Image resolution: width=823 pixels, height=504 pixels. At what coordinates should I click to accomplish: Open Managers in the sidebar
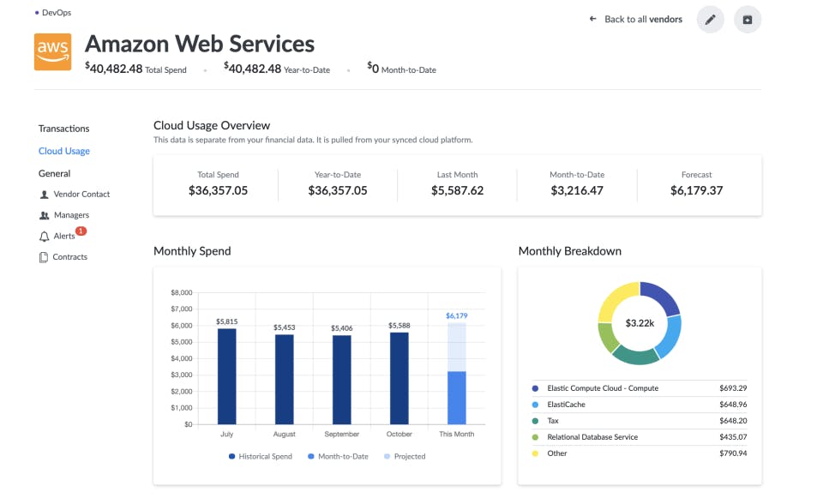coord(71,215)
